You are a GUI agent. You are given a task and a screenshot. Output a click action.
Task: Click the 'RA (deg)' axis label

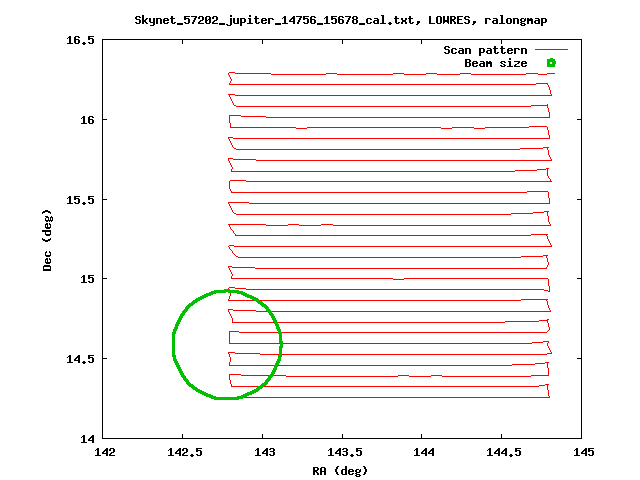point(340,471)
